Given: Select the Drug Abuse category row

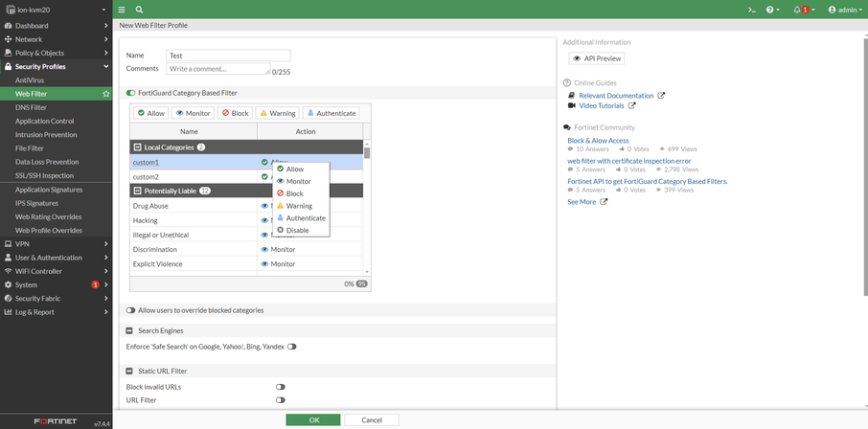Looking at the screenshot, I should pyautogui.click(x=246, y=205).
